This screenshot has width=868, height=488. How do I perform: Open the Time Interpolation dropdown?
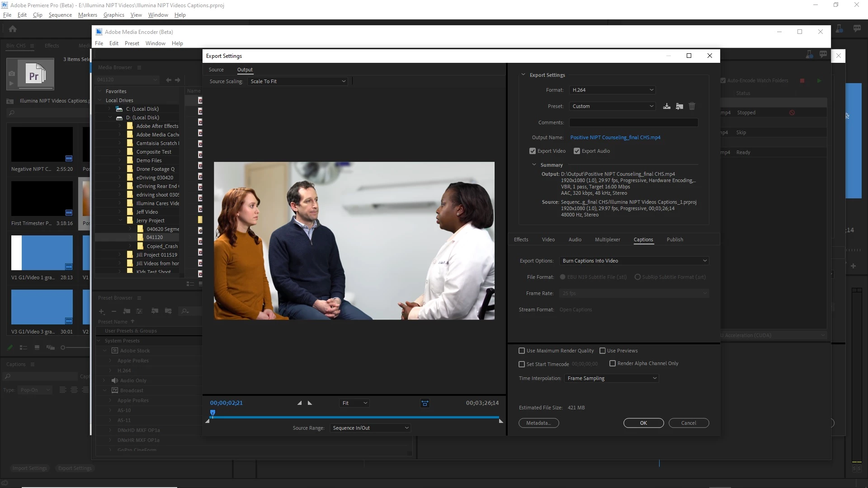(611, 378)
